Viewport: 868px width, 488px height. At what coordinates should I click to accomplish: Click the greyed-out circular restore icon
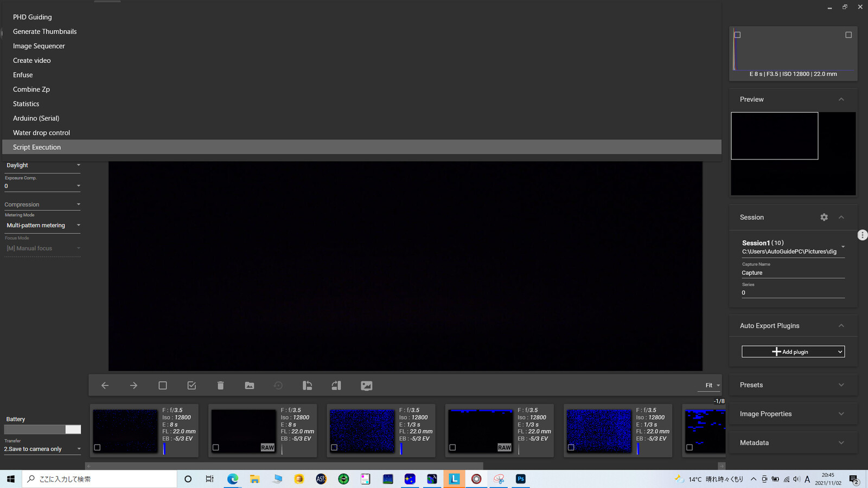pos(278,386)
